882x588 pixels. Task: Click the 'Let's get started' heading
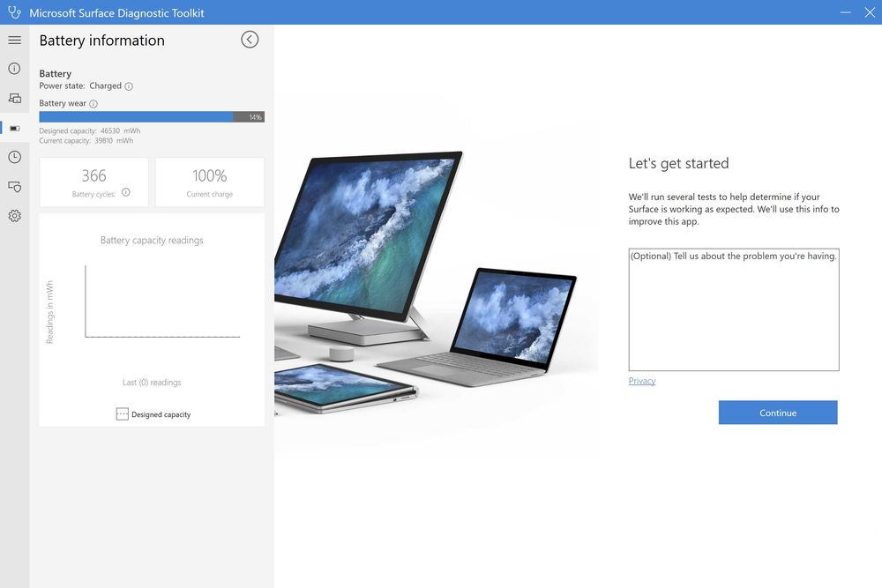click(678, 164)
